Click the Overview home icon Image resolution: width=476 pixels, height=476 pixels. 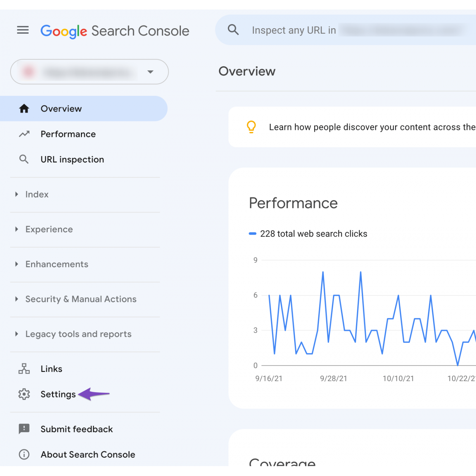click(24, 109)
